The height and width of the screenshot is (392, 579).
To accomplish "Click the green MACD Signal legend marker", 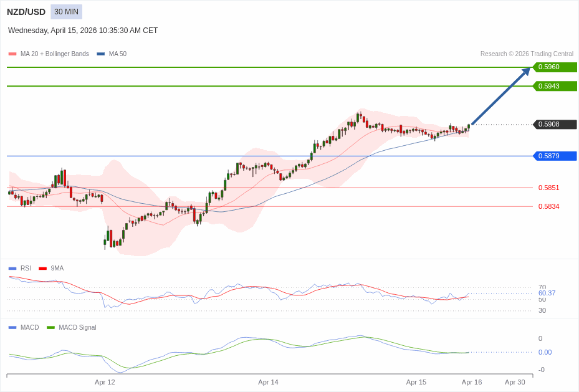I will click(x=50, y=328).
